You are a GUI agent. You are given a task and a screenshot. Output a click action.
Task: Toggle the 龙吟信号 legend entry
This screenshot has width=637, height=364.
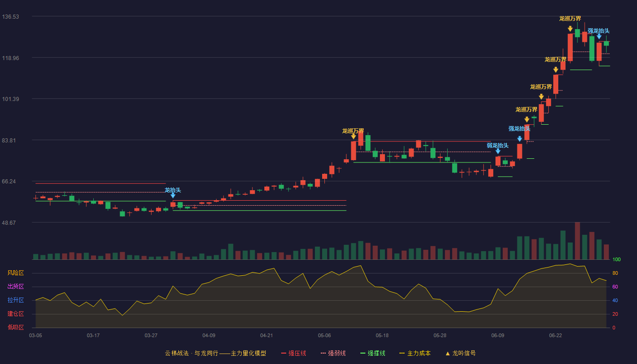tap(460, 353)
